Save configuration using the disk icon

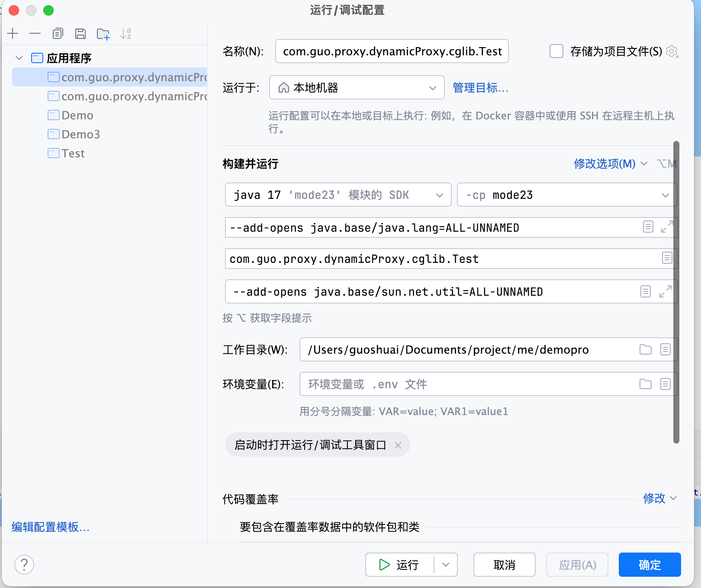80,33
